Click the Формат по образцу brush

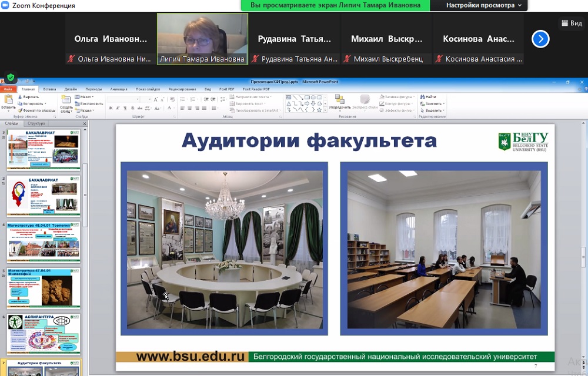36,110
